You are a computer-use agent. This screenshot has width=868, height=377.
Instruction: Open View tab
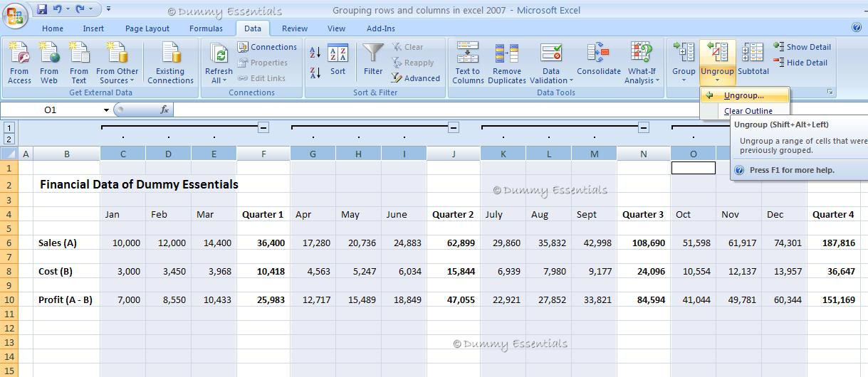pos(336,28)
